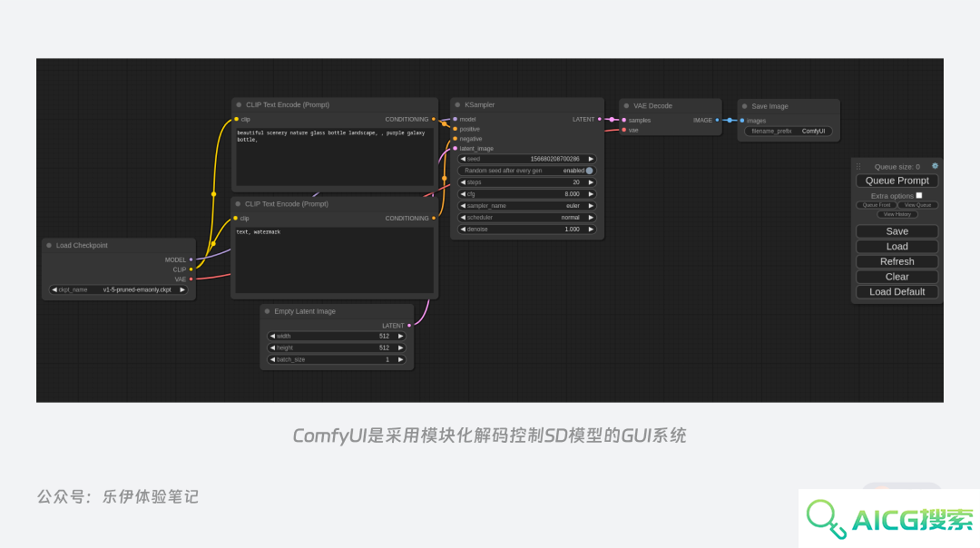This screenshot has width=980, height=548.
Task: Click the Queue Front button
Action: pos(877,205)
